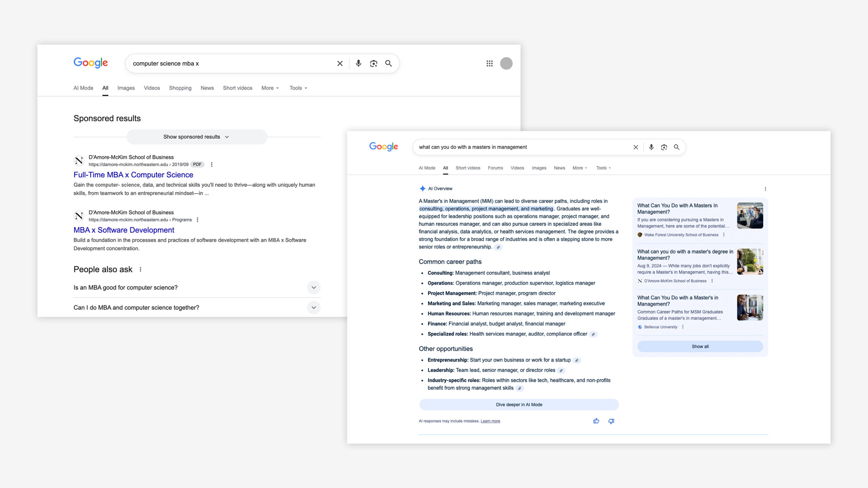This screenshot has height=488, width=868.
Task: Click magnifier search icon in management search
Action: [x=676, y=147]
